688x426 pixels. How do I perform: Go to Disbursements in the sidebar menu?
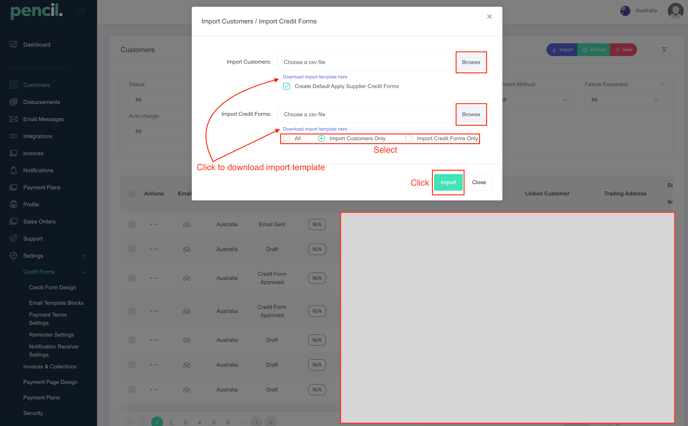point(41,102)
